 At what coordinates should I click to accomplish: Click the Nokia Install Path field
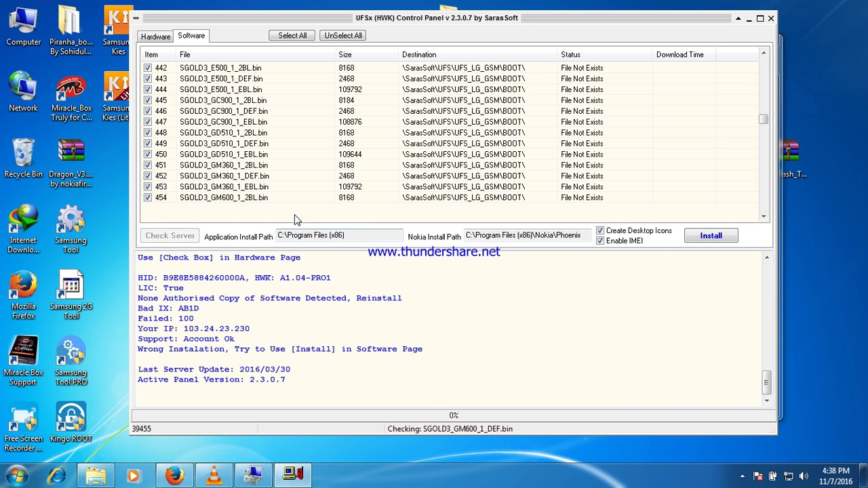point(528,235)
